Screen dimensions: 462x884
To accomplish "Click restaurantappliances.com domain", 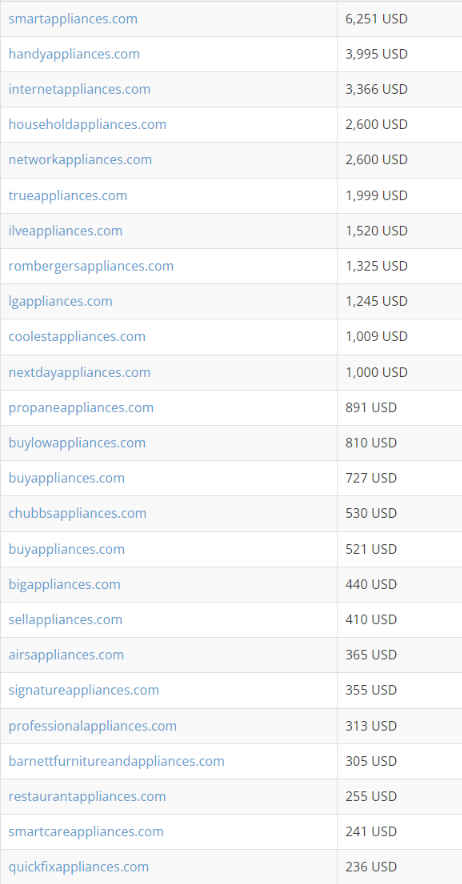I will tap(87, 796).
